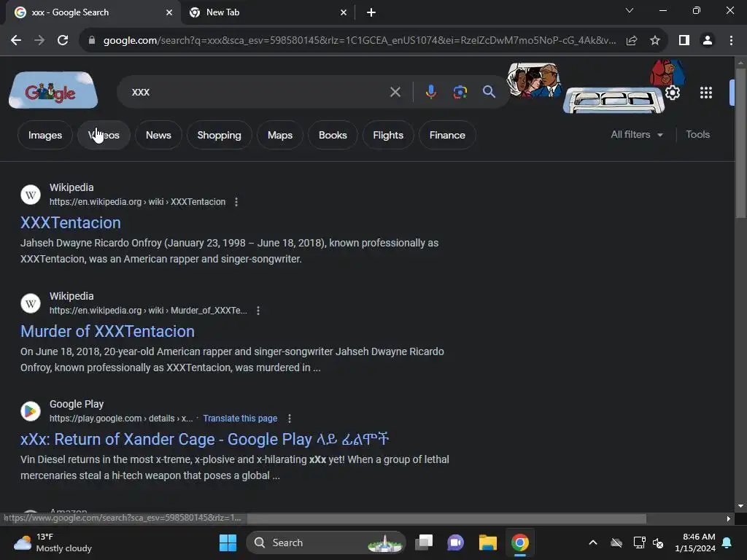Expand the All filters dropdown
The height and width of the screenshot is (560, 747).
click(x=637, y=135)
